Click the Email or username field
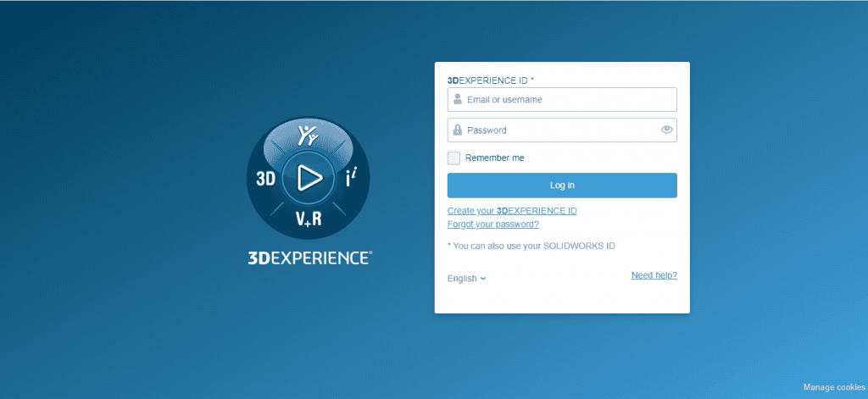 pos(562,100)
